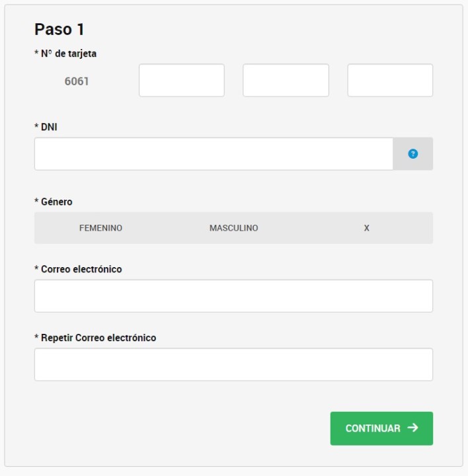Click the Nº de tarjeta label
The width and height of the screenshot is (468, 476).
click(65, 54)
